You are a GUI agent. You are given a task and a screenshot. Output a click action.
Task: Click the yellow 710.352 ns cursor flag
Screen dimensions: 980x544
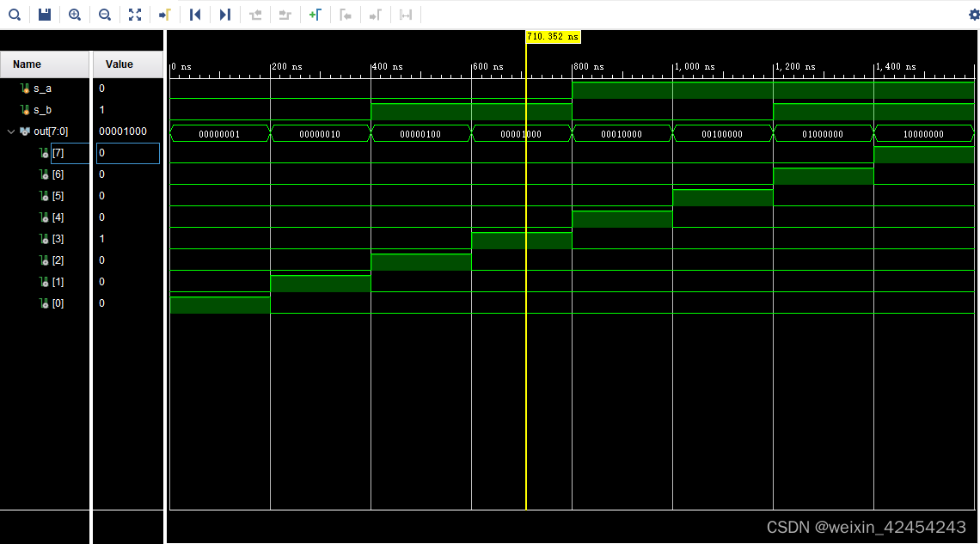[553, 37]
